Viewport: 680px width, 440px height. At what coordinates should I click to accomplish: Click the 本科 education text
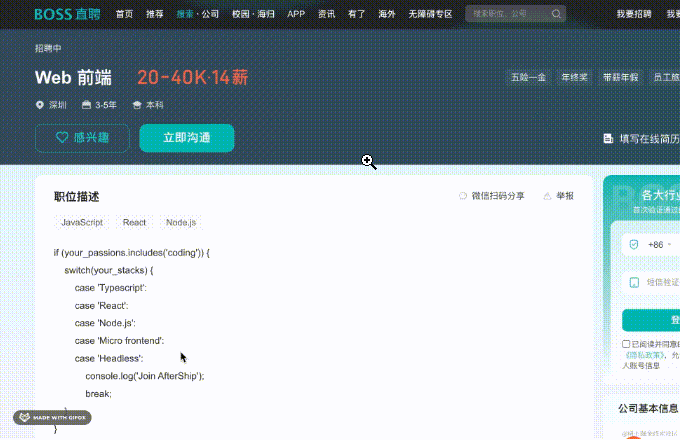coord(155,105)
